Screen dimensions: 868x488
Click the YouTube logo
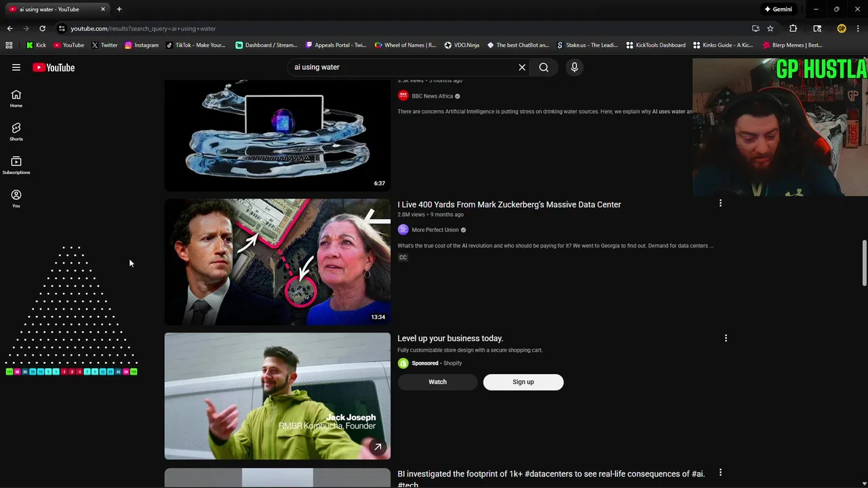coord(54,67)
